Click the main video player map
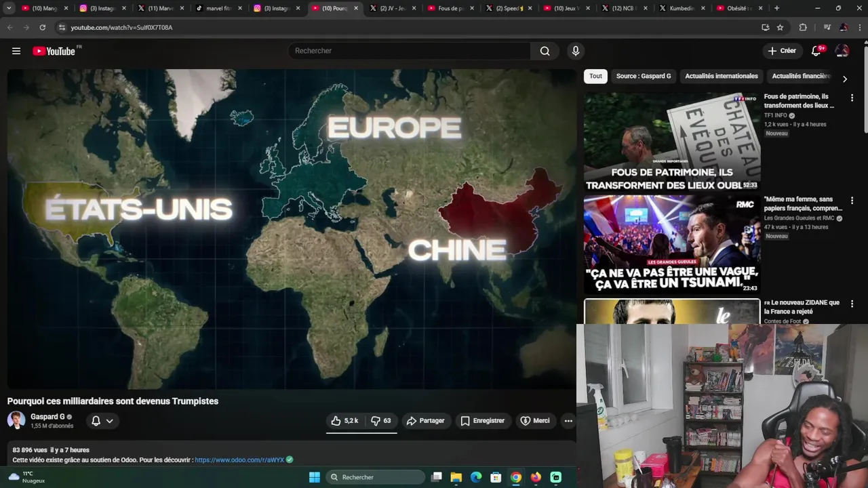The width and height of the screenshot is (868, 488). tap(292, 229)
